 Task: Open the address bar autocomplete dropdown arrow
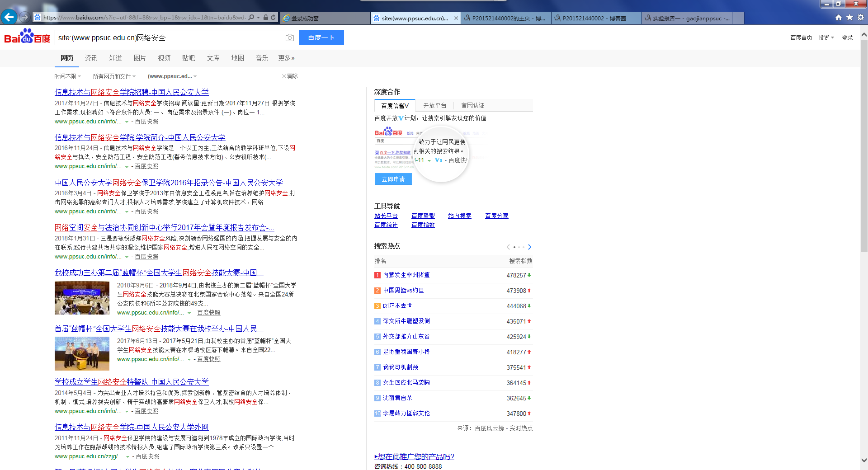259,18
